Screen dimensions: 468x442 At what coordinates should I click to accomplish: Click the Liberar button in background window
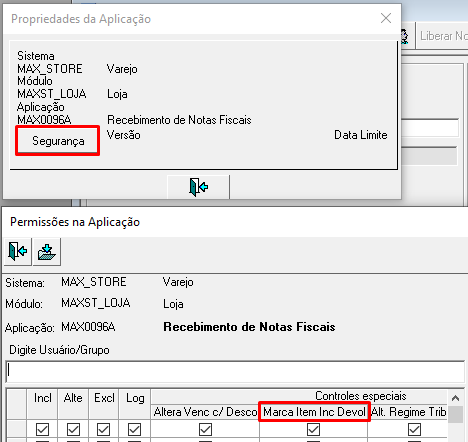point(442,36)
